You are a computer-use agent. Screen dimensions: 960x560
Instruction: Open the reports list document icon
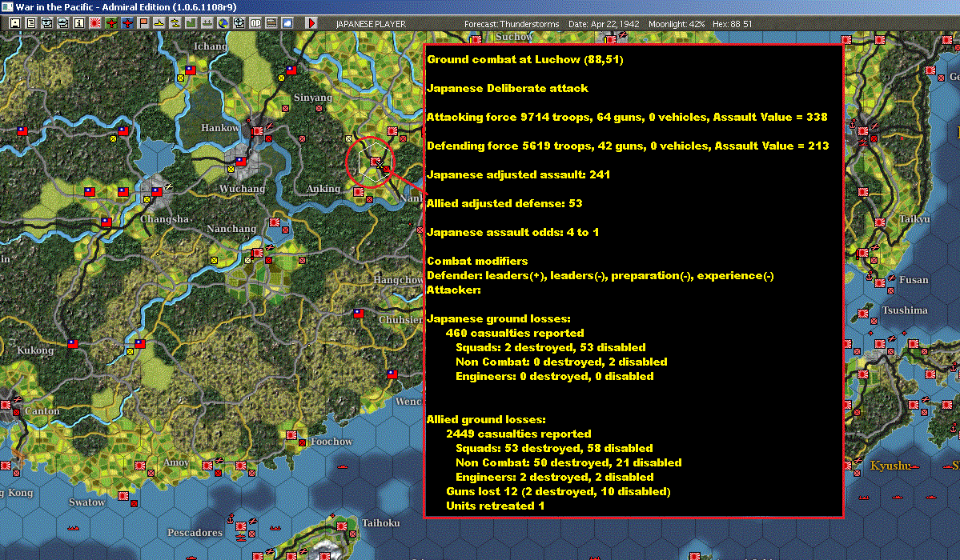click(31, 23)
